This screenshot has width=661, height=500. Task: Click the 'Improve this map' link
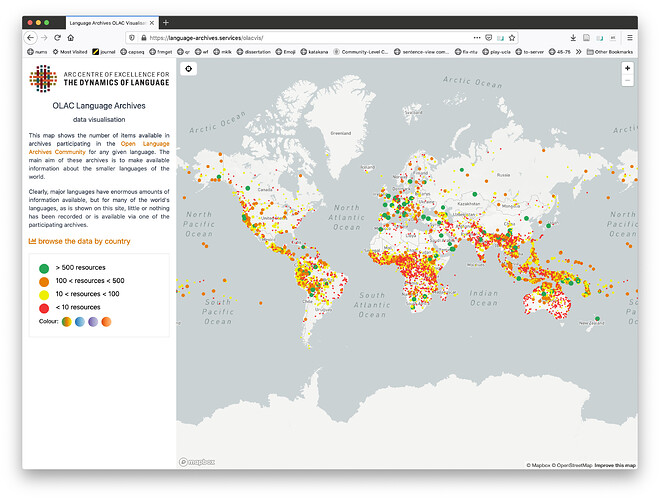point(615,465)
